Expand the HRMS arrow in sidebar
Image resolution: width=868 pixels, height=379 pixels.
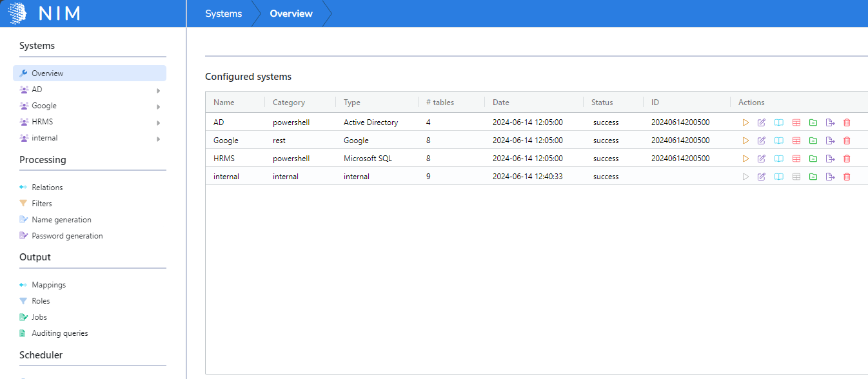point(158,122)
